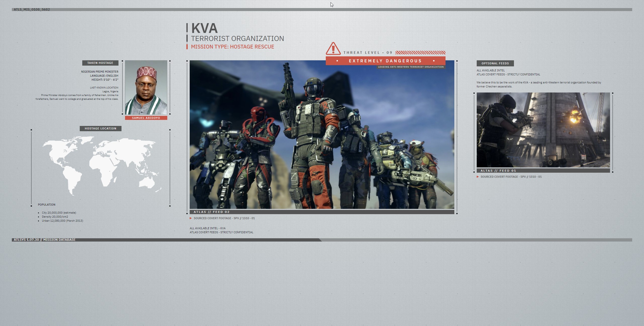Click Leading Anti-Western Terrorist Organization tag
Viewport: 644px width, 326px height.
411,67
